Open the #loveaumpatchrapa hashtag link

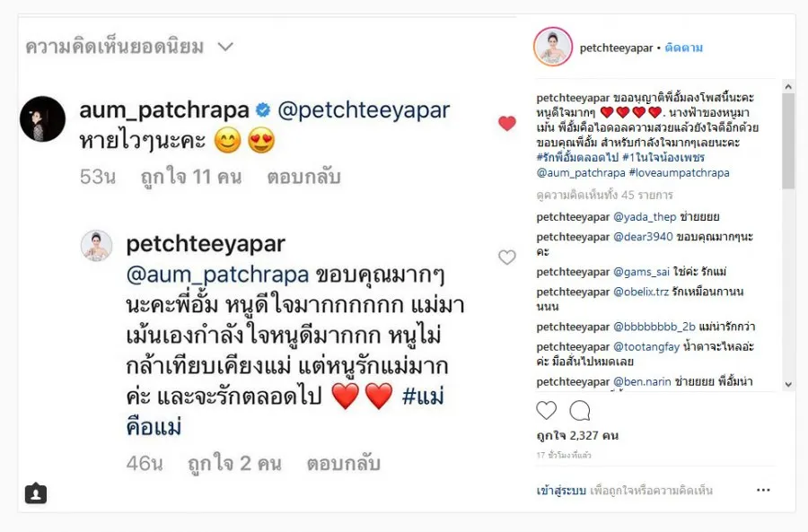pos(680,172)
